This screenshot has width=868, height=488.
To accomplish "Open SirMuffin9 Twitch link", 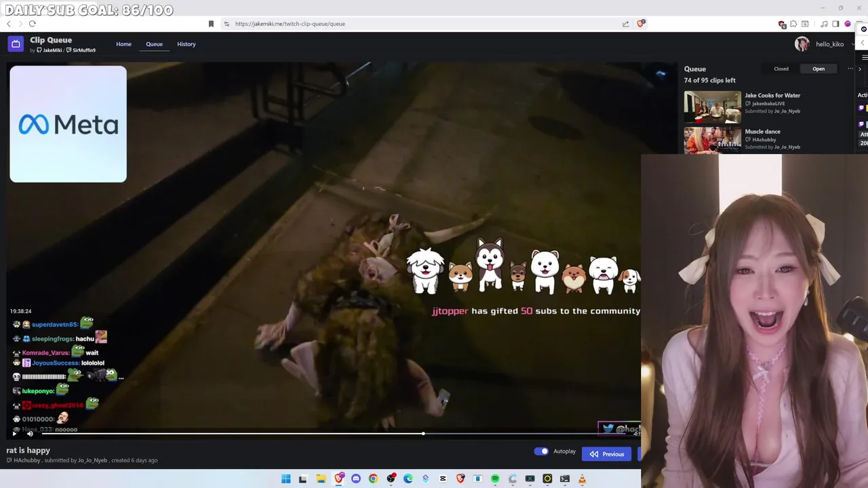I will pyautogui.click(x=81, y=50).
